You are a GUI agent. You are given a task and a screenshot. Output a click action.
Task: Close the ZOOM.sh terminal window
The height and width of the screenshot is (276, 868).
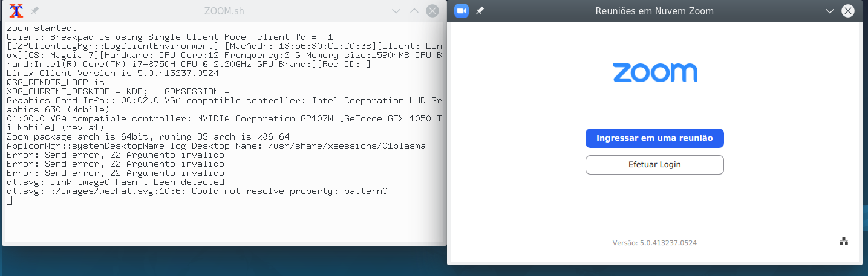[x=432, y=11]
